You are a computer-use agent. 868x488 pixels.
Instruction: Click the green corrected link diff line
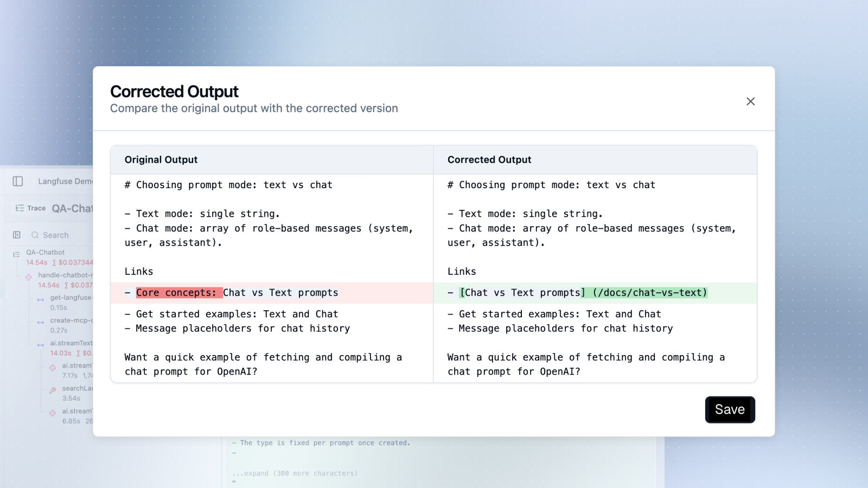[595, 293]
